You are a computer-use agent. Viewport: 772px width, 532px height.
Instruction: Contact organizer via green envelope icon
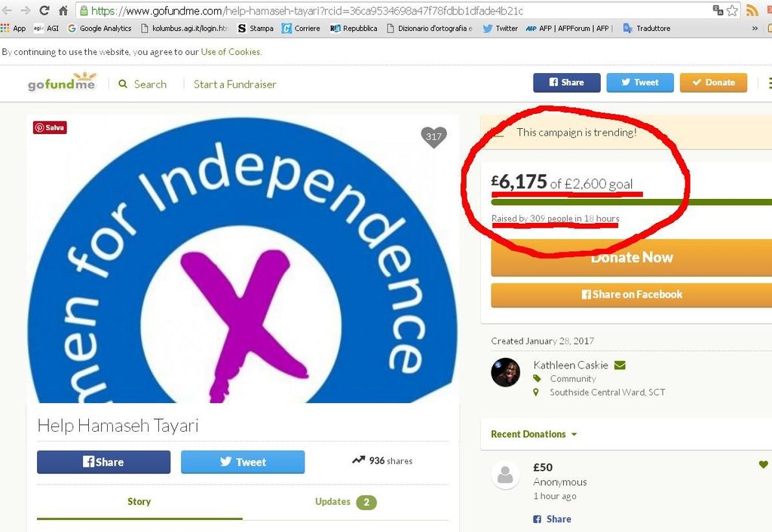[620, 365]
